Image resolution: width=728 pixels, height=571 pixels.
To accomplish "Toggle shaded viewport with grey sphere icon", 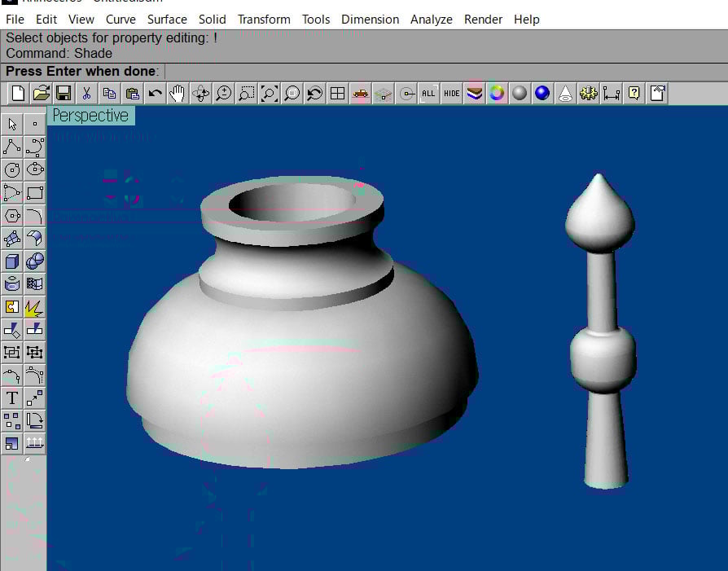I will click(520, 94).
